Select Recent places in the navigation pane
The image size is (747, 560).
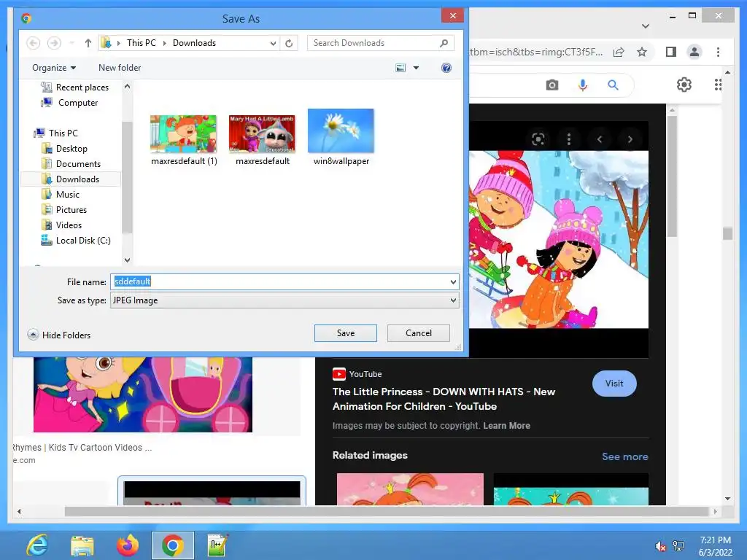coord(75,87)
